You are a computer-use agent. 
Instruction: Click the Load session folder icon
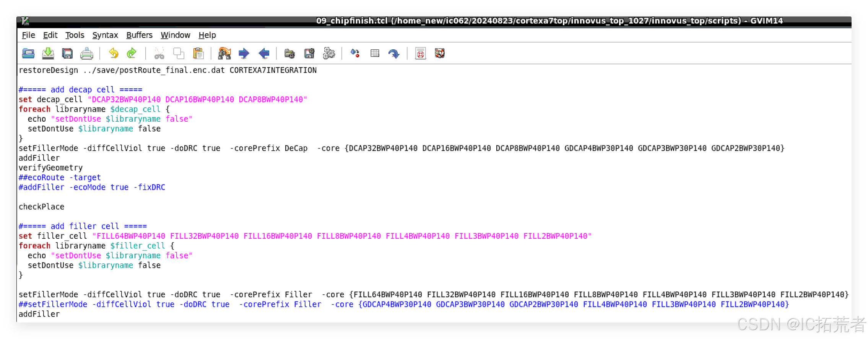click(290, 54)
